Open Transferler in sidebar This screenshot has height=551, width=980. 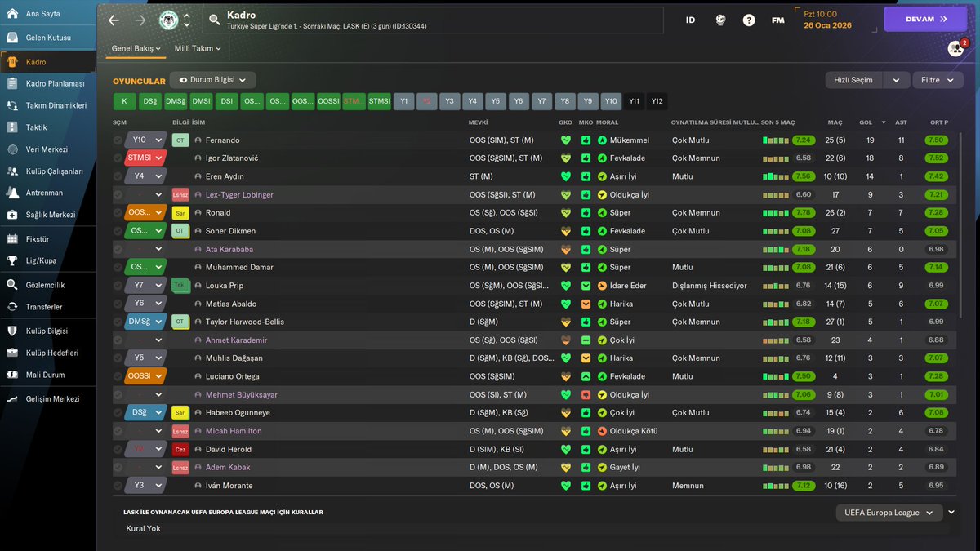pos(47,307)
